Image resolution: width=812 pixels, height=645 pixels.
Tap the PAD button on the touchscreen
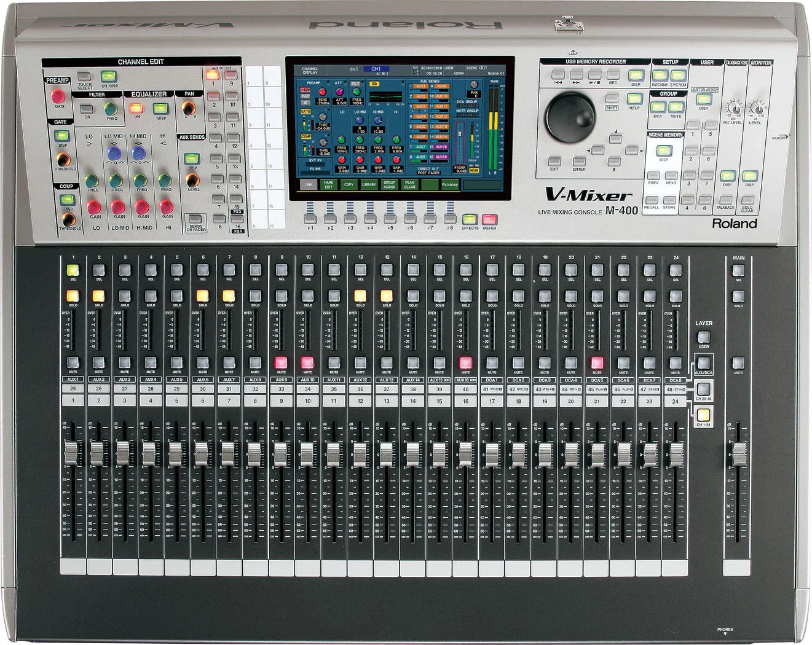point(305,96)
